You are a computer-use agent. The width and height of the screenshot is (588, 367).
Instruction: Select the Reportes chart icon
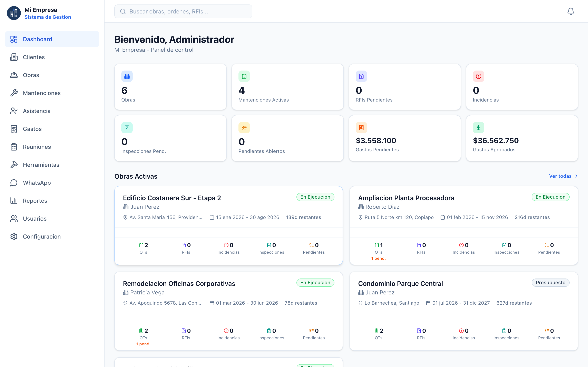click(x=14, y=201)
